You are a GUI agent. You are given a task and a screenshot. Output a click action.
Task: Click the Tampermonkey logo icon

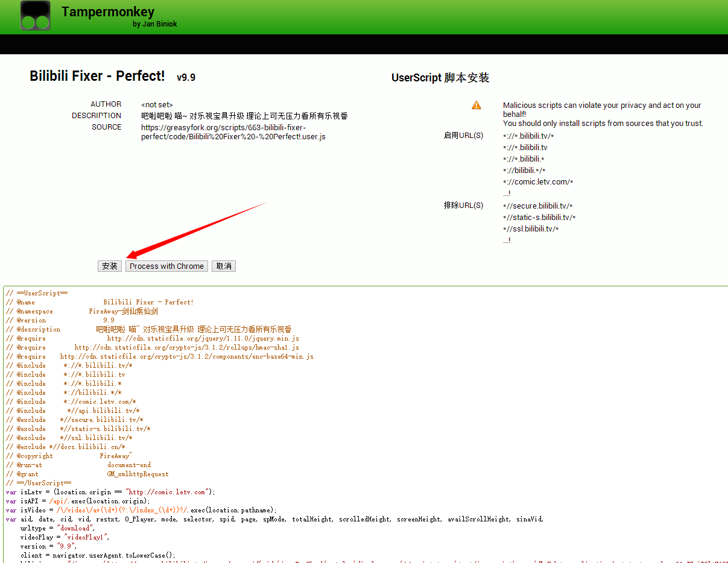tap(35, 16)
